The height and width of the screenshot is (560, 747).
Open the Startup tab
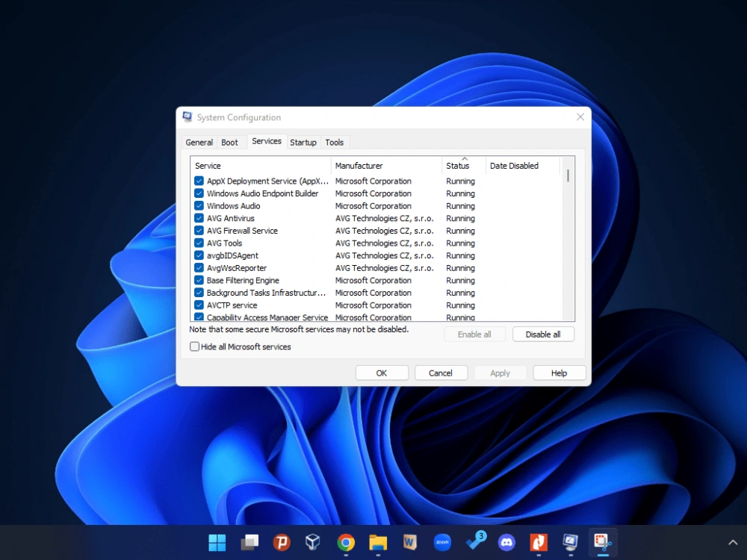(303, 143)
